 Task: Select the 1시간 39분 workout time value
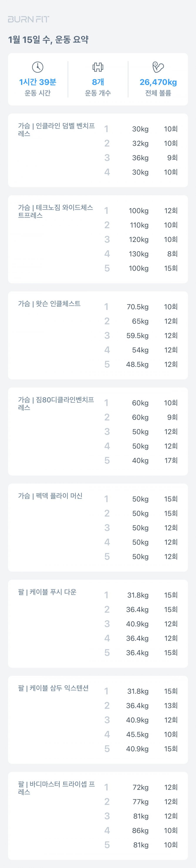[38, 82]
